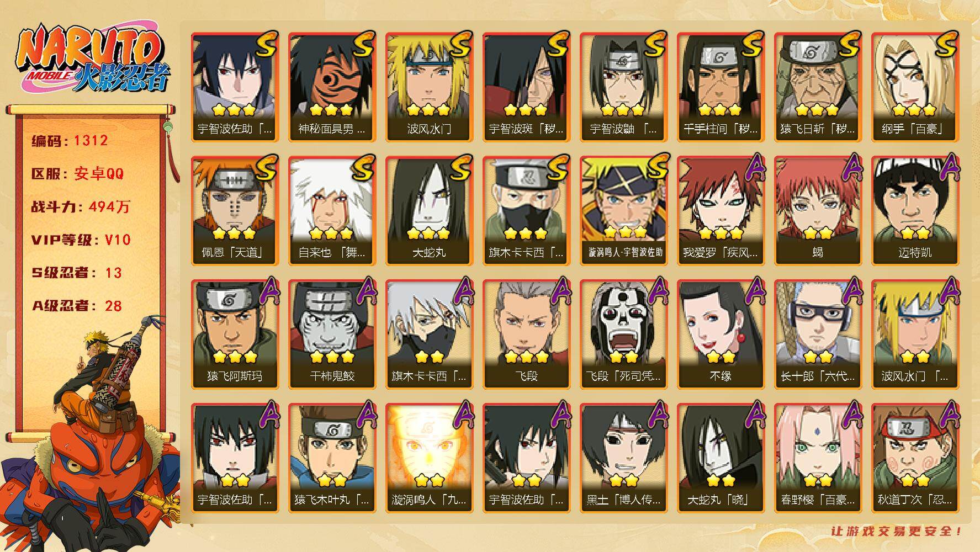Open the 漩涡鸣人·宇智波佐助 card
This screenshot has width=980, height=552.
623,210
